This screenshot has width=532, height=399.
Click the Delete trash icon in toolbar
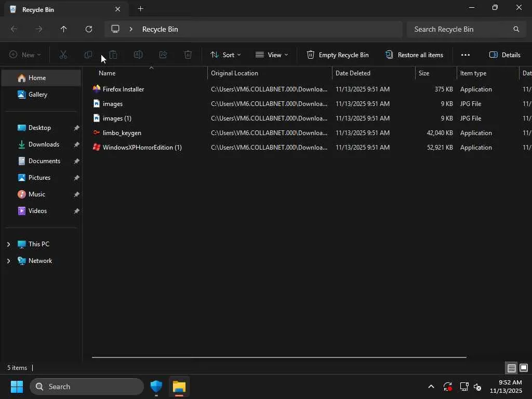(x=188, y=55)
